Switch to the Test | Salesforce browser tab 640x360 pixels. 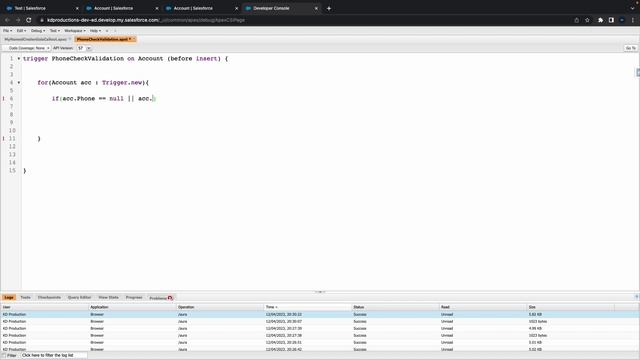click(x=42, y=8)
